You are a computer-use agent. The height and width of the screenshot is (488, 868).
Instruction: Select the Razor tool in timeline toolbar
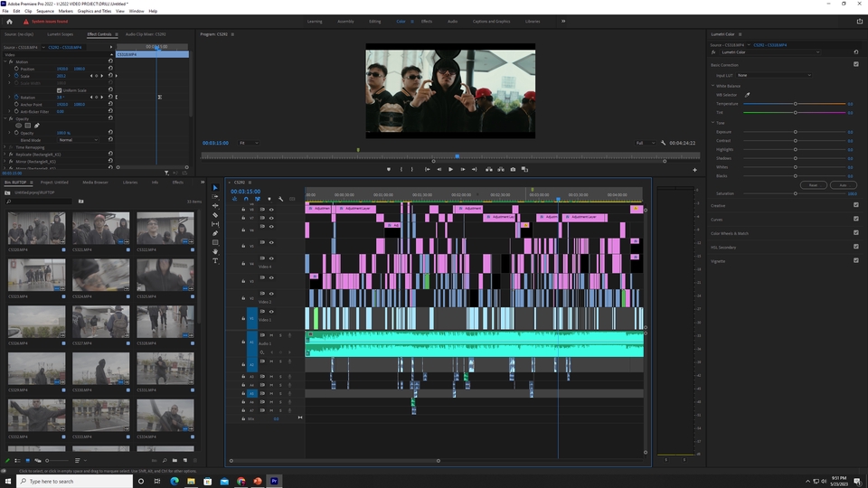215,215
